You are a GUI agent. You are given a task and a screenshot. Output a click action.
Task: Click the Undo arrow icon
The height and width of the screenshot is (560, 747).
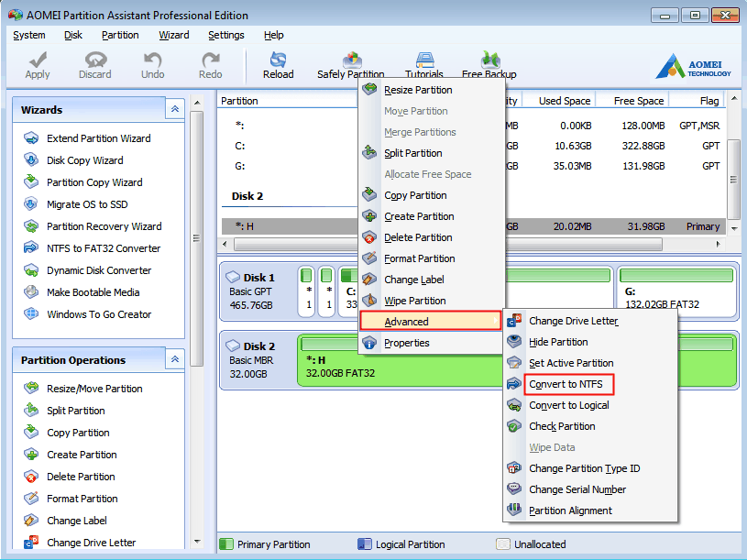coord(152,60)
